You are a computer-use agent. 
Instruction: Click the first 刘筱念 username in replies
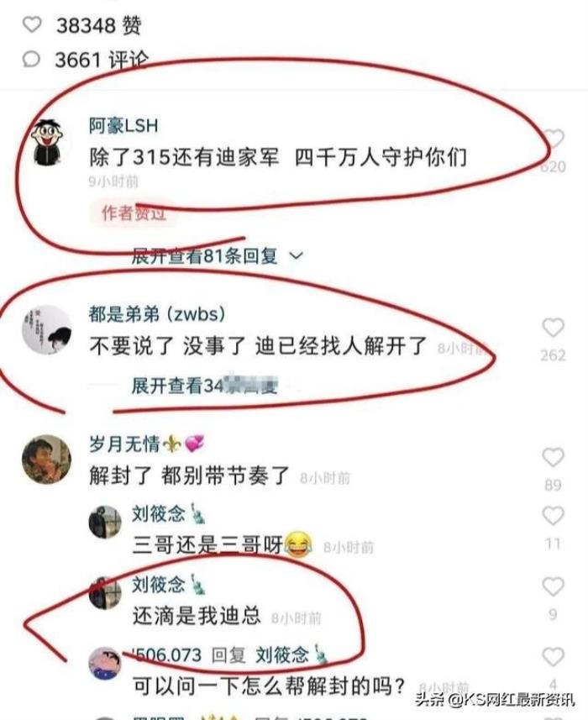click(x=159, y=513)
